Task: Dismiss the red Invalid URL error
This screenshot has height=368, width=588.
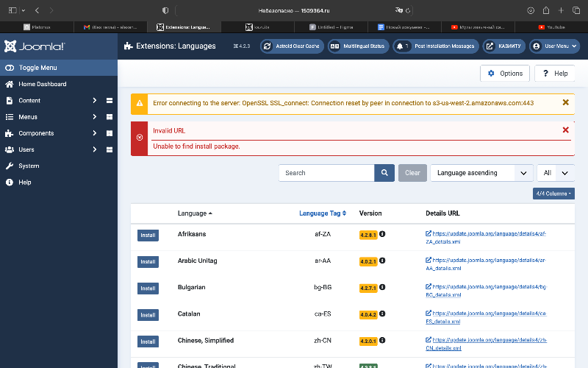Action: [565, 130]
